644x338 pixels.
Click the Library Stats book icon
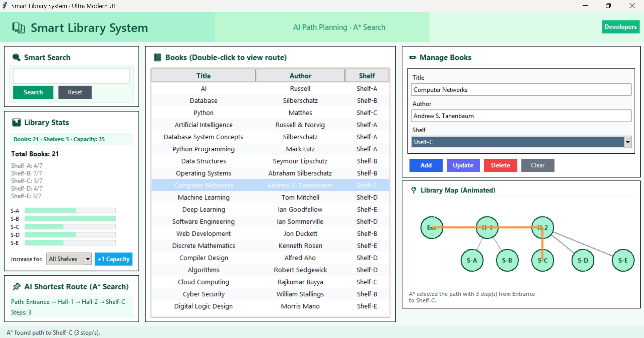(x=16, y=123)
